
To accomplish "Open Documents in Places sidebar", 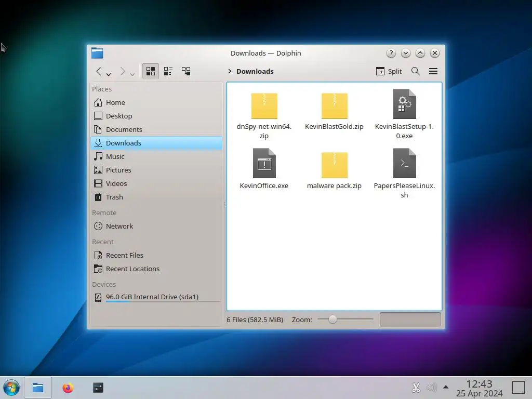I will pos(156,129).
